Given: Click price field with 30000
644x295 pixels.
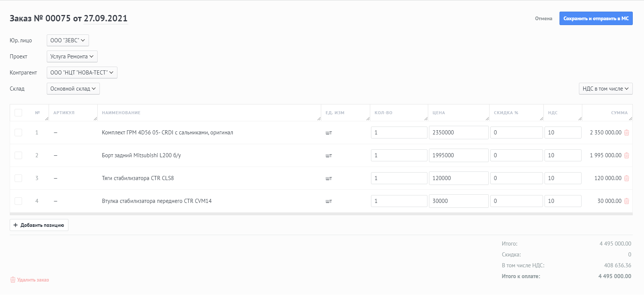Looking at the screenshot, I should point(459,201).
